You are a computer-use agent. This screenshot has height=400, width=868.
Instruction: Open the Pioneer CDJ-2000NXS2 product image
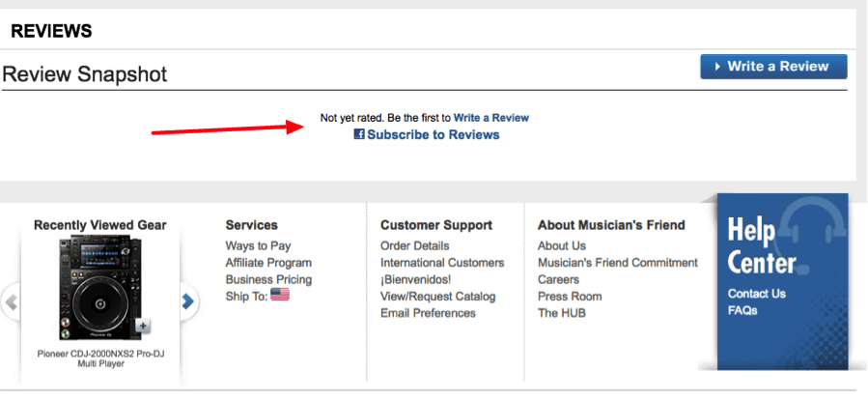pos(99,288)
